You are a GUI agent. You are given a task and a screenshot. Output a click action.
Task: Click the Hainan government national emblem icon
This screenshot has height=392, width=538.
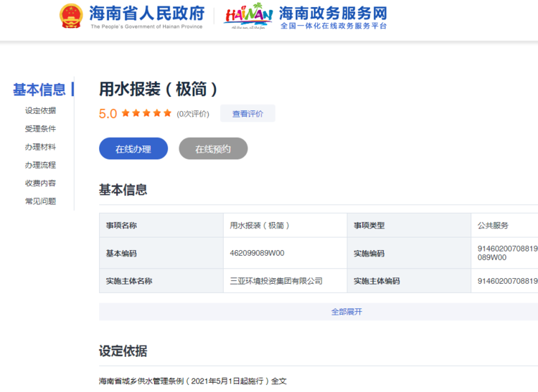click(71, 16)
